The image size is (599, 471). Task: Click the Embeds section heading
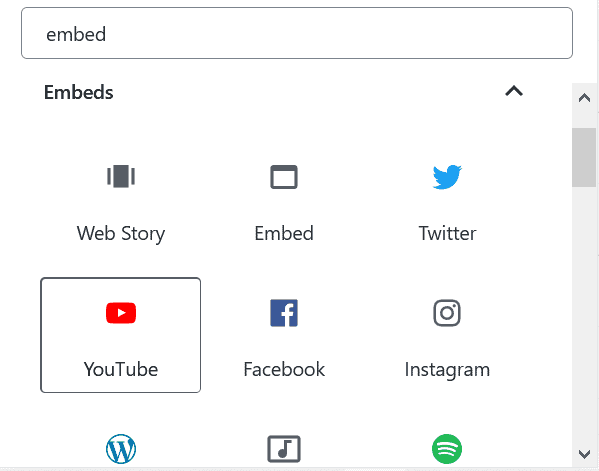(x=79, y=92)
